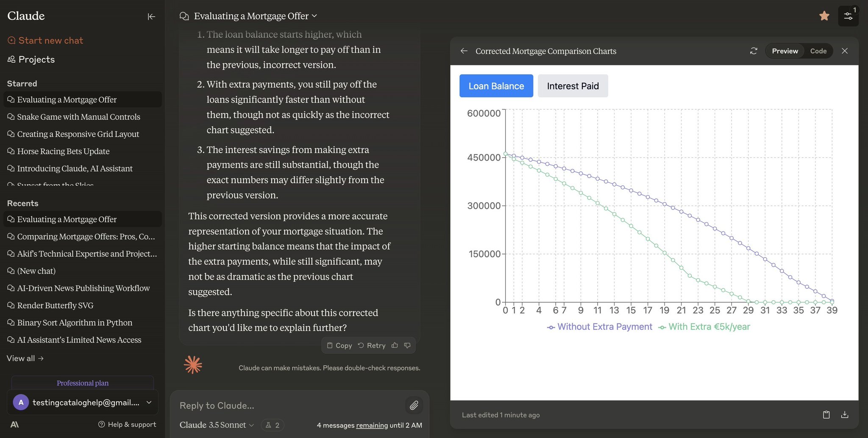Give thumbs down on the response
This screenshot has height=438, width=868.
[x=407, y=345]
